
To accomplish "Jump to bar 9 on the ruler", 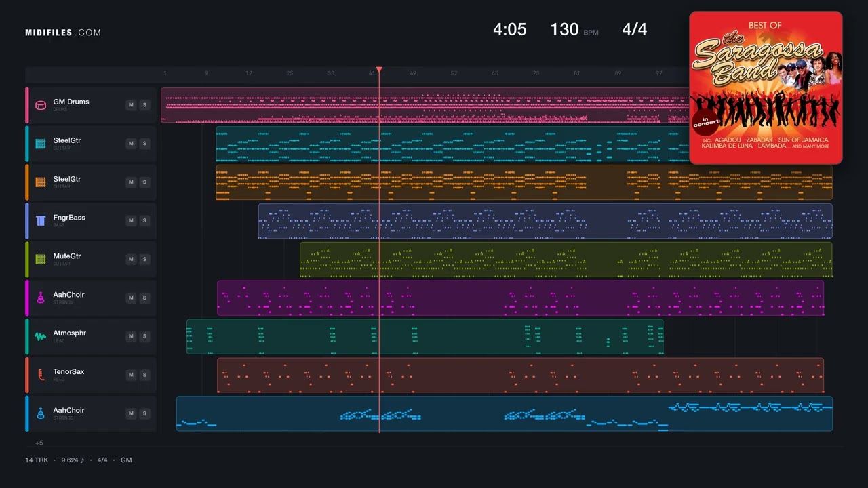I will click(207, 73).
